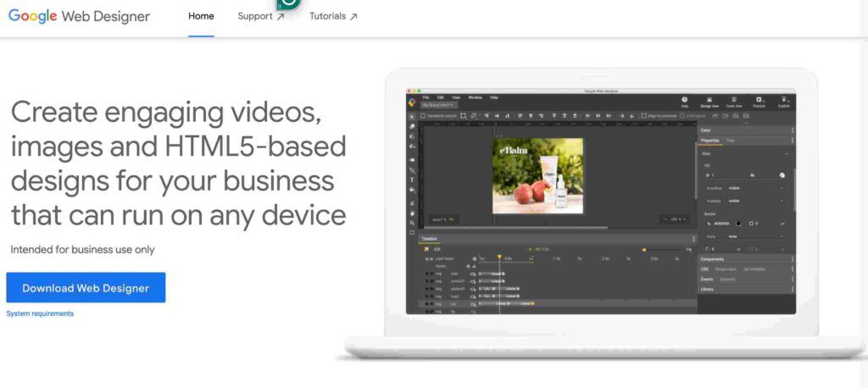
Task: Open the 100 % canvas zoom dropdown
Action: [x=674, y=219]
